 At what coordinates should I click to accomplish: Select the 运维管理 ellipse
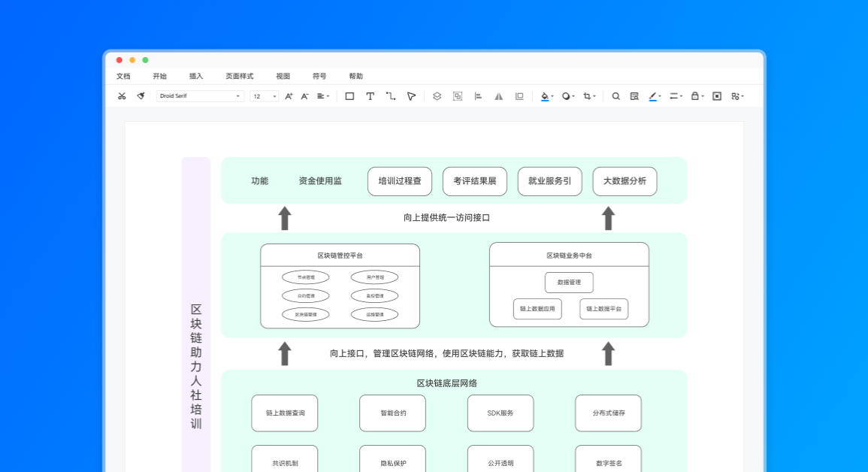375,315
